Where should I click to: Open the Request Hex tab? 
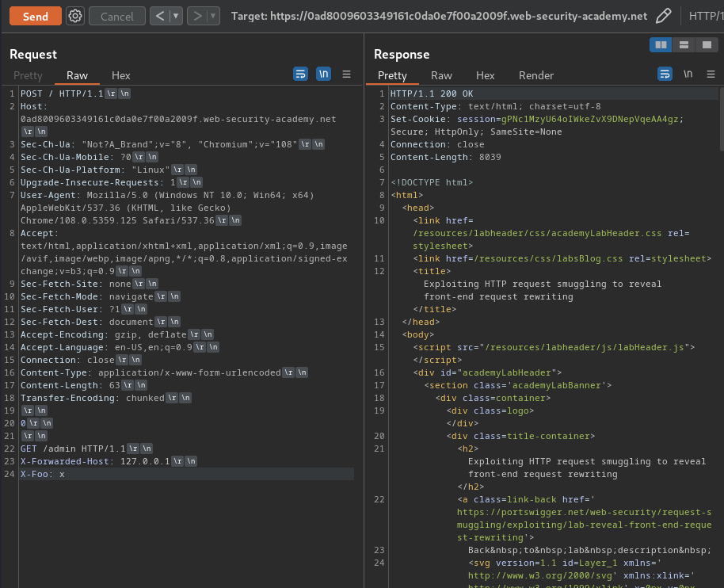121,75
